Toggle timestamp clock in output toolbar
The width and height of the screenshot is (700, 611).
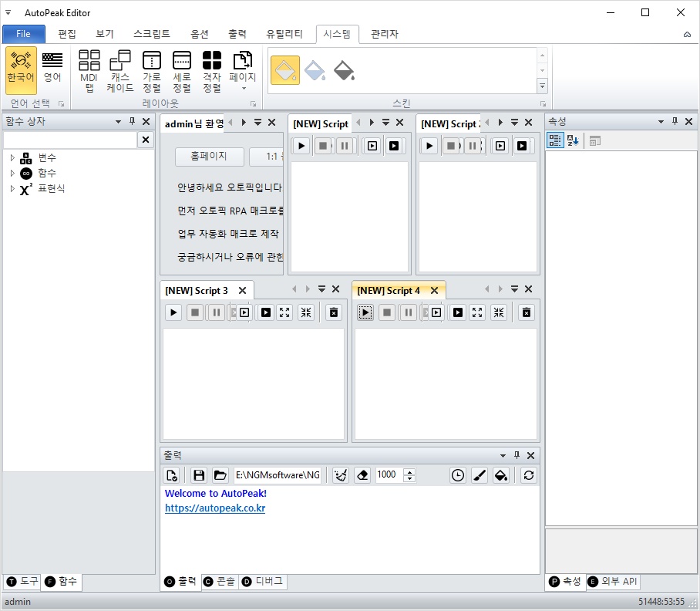458,475
